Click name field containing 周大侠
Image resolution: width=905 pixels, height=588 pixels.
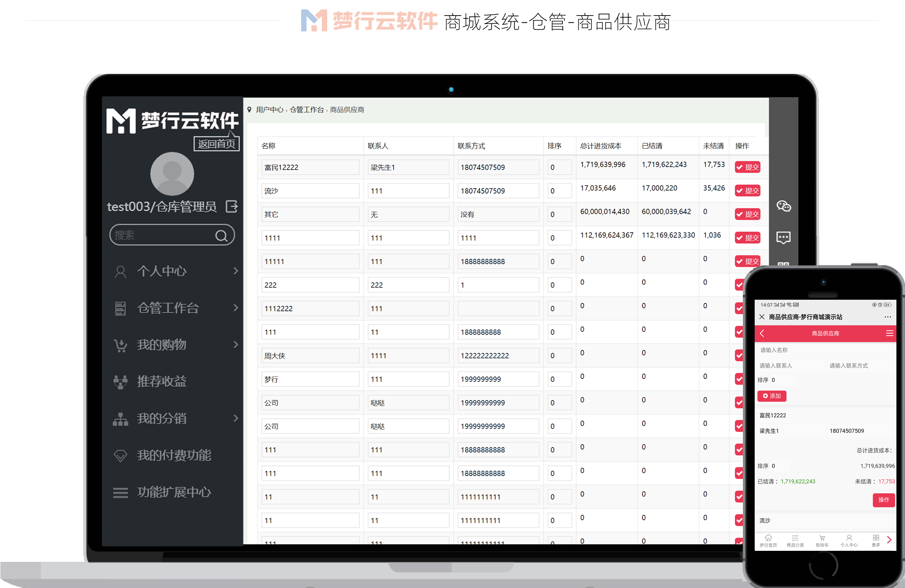tap(310, 356)
